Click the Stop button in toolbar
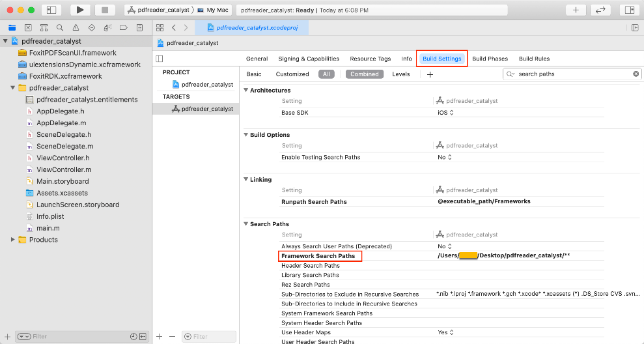 point(104,10)
